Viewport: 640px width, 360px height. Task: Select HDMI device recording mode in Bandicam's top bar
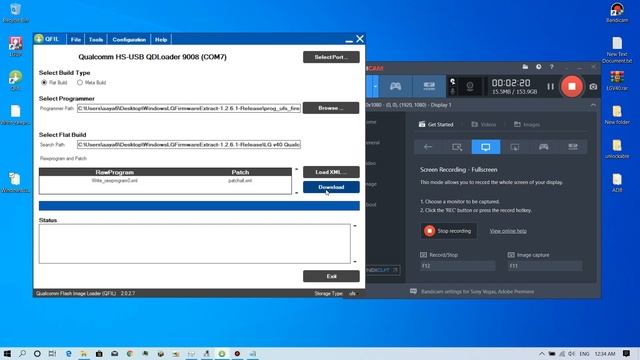429,86
